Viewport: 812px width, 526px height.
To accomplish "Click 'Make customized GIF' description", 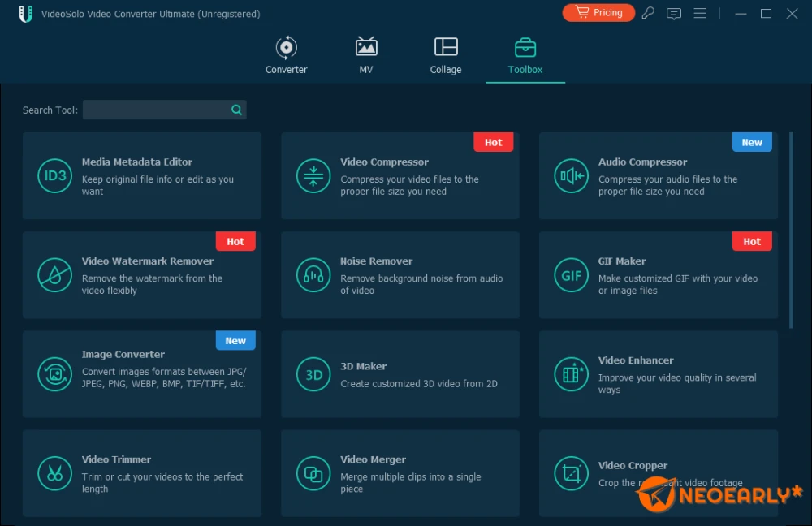I will click(678, 284).
